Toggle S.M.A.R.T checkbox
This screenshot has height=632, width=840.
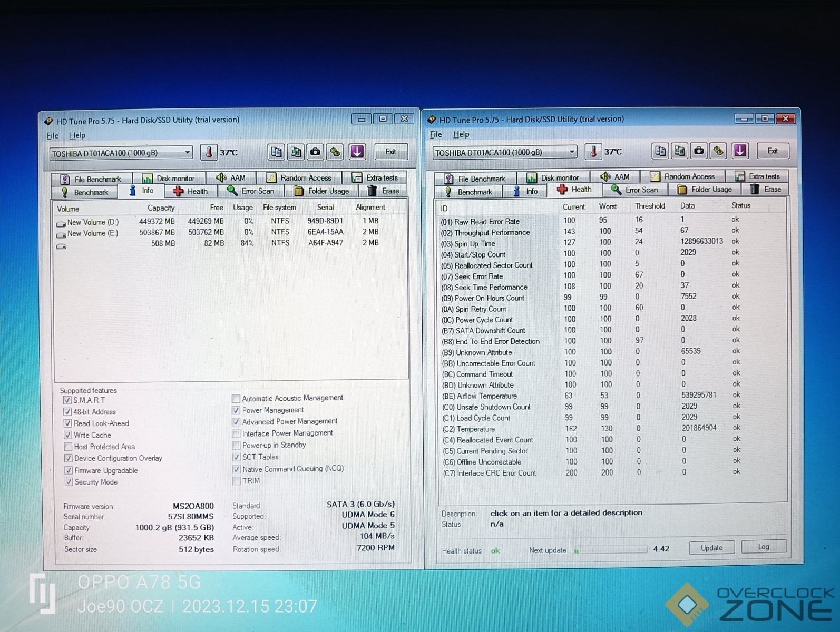pos(67,400)
